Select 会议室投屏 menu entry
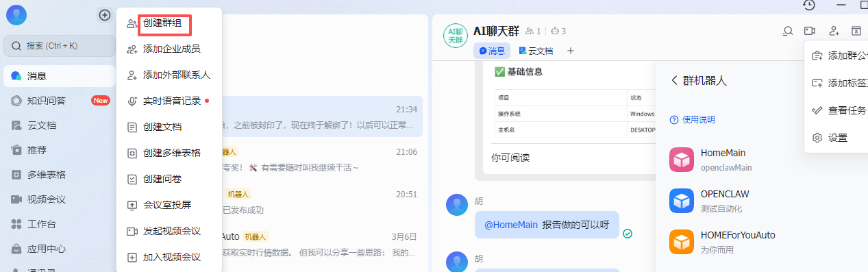The image size is (868, 272). coord(169,205)
